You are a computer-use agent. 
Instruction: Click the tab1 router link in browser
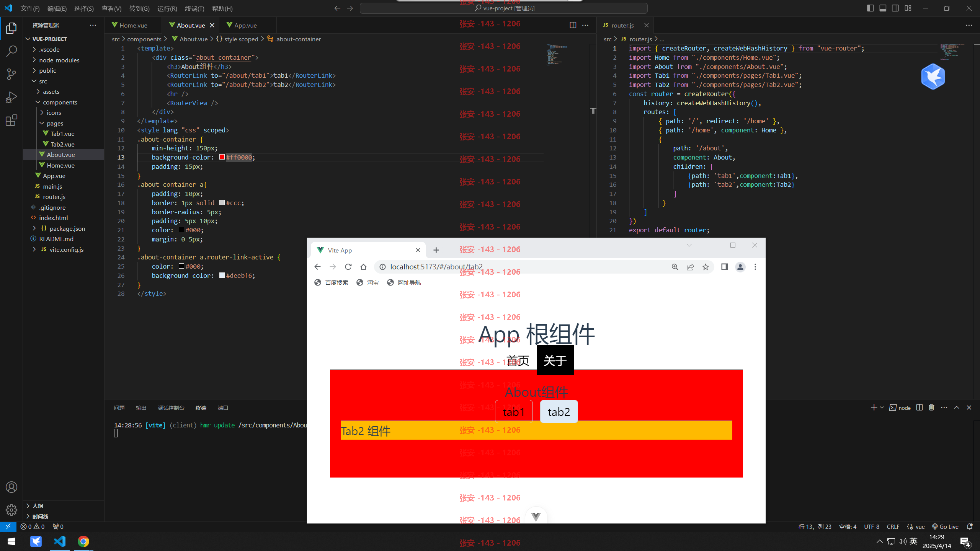tap(514, 412)
